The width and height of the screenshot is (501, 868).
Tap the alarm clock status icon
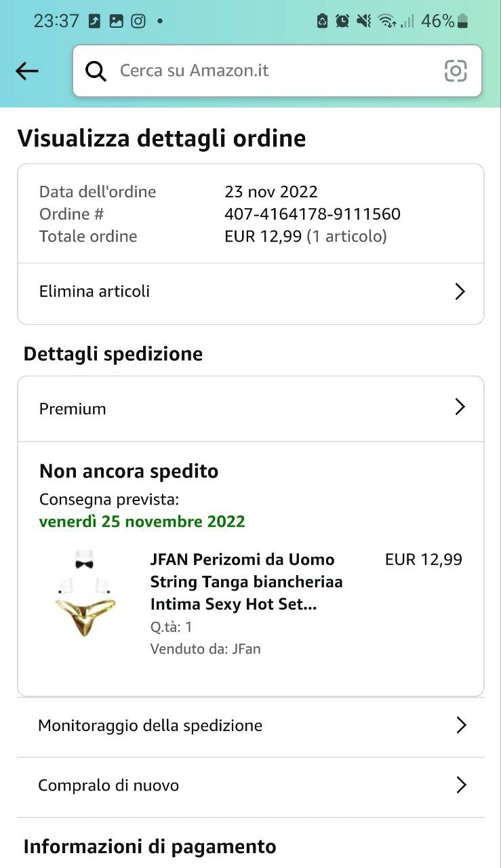click(x=342, y=21)
